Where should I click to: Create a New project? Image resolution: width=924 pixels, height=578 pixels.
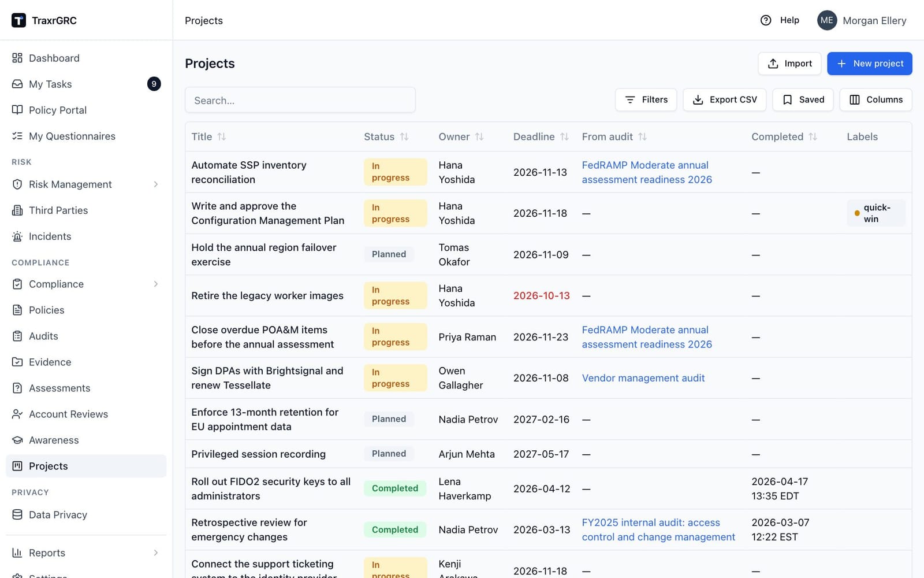[x=870, y=64]
